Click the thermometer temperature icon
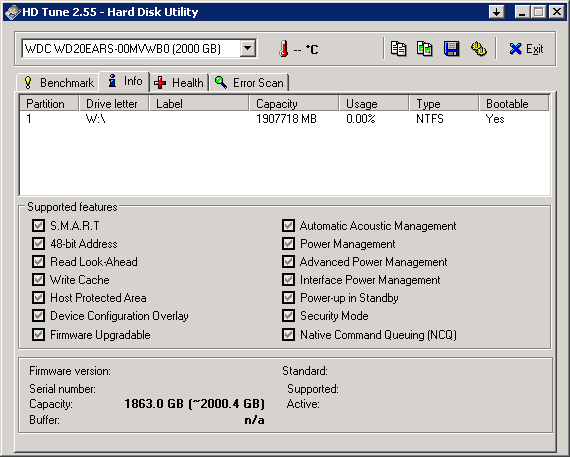Viewport: 570px width, 457px height. (x=284, y=49)
